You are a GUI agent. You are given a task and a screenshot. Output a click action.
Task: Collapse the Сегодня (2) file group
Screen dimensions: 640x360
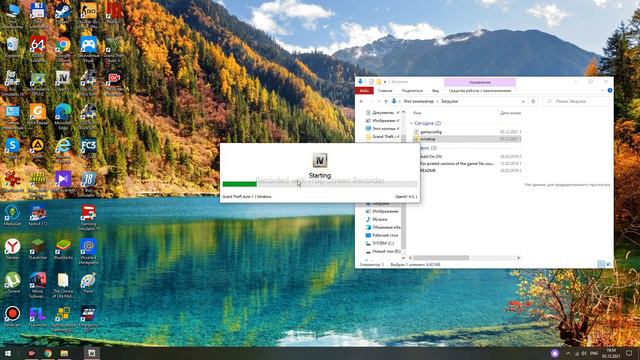coord(411,123)
